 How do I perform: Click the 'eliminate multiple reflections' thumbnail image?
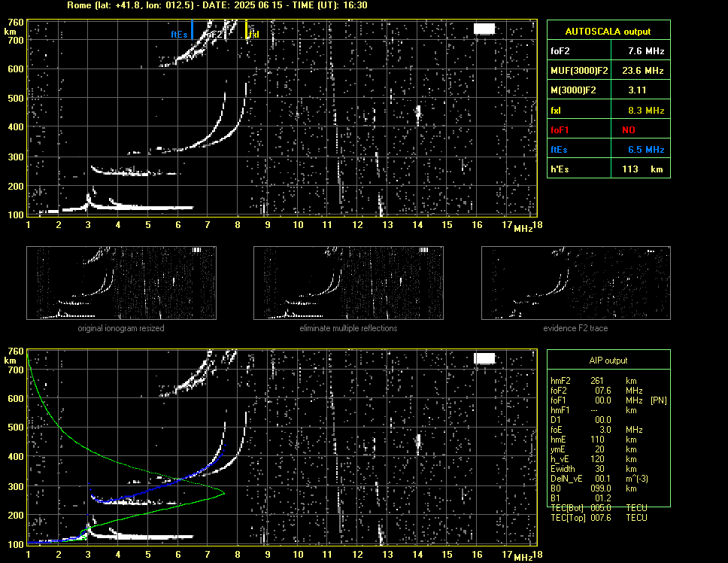[348, 283]
